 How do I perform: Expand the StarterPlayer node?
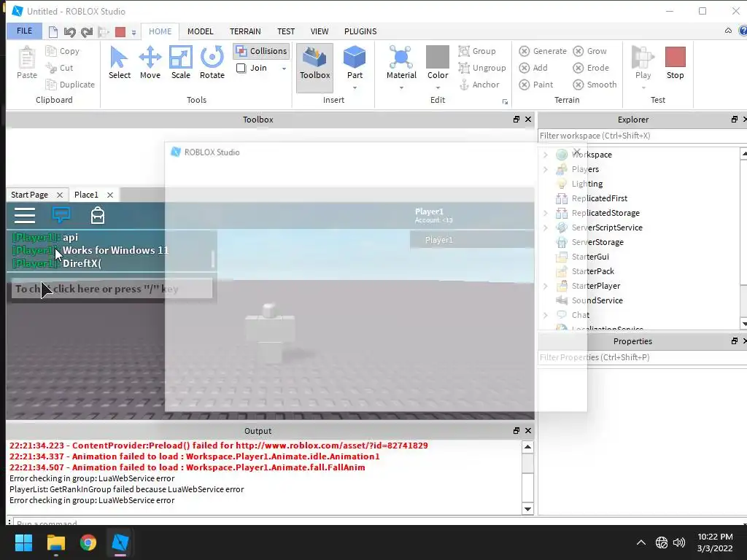[x=546, y=286]
